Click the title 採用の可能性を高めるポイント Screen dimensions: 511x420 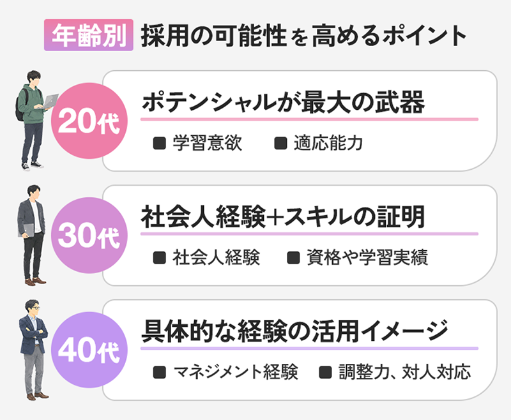pyautogui.click(x=304, y=36)
